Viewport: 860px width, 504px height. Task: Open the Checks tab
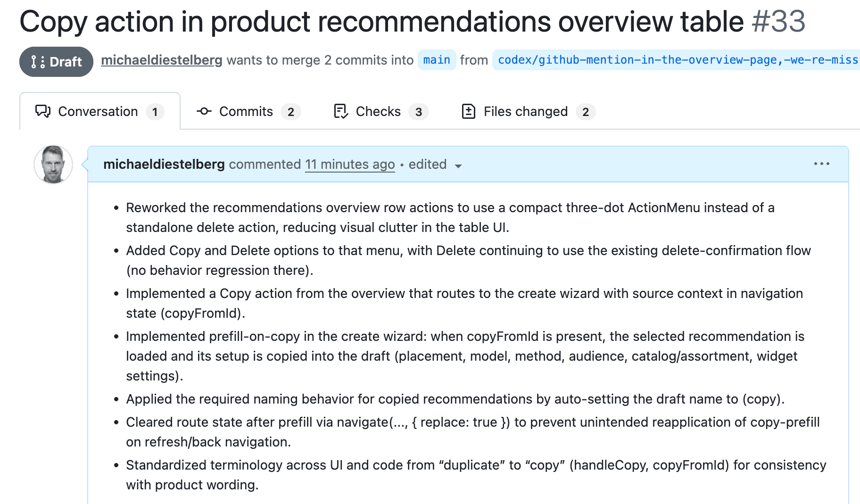pyautogui.click(x=378, y=111)
